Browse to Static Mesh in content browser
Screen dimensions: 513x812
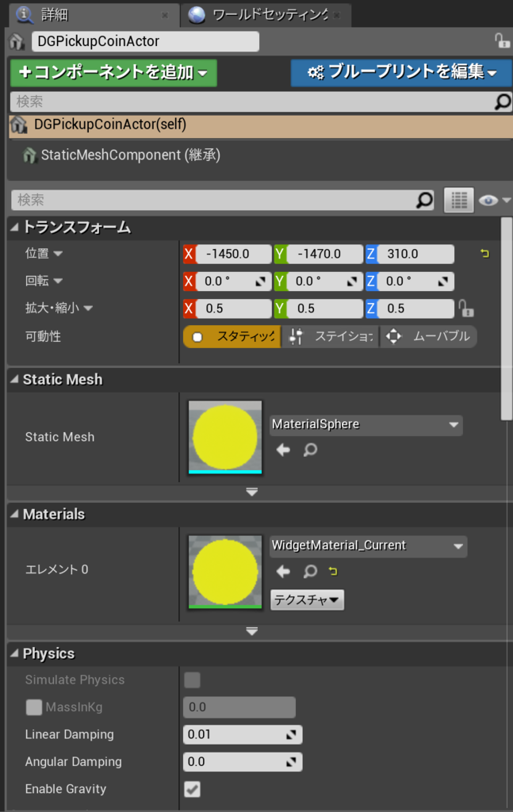(x=310, y=450)
